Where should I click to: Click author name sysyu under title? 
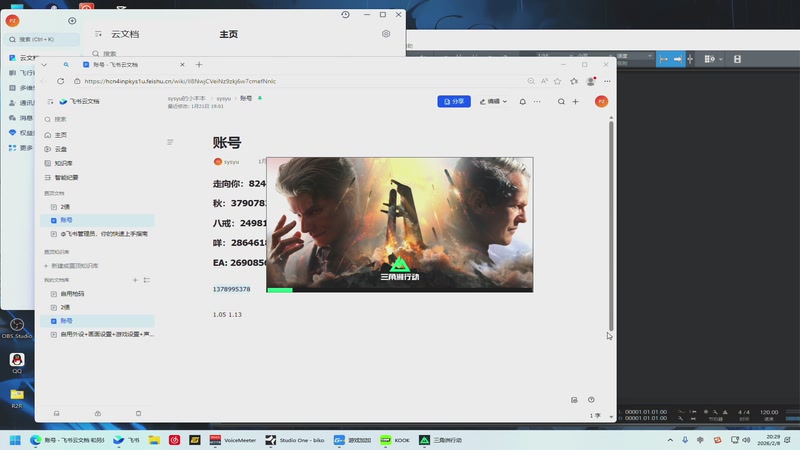click(231, 162)
